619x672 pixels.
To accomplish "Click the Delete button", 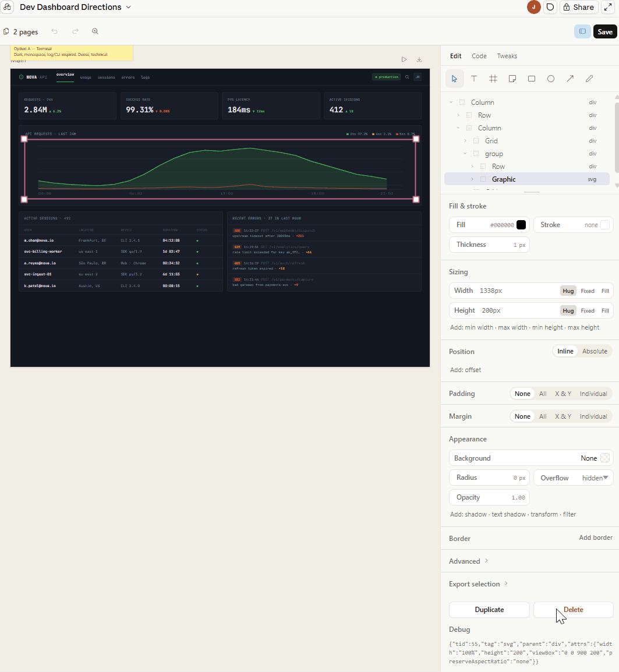I will [573, 610].
